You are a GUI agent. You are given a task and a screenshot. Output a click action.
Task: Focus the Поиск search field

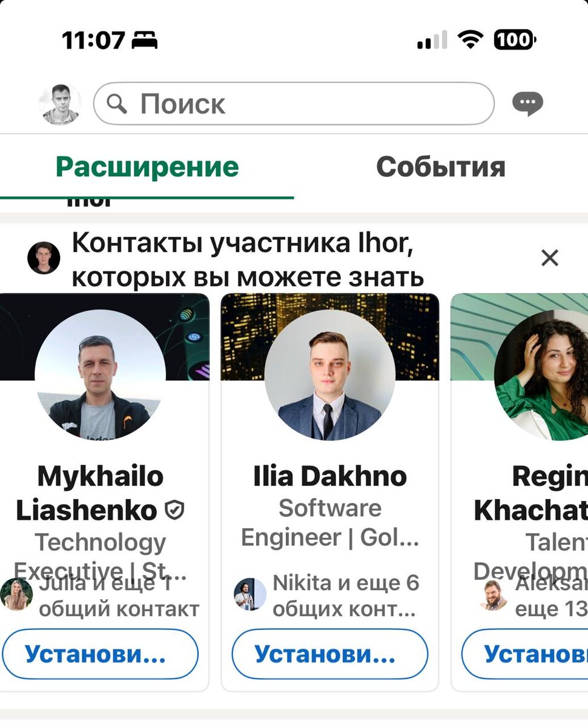coord(294,104)
